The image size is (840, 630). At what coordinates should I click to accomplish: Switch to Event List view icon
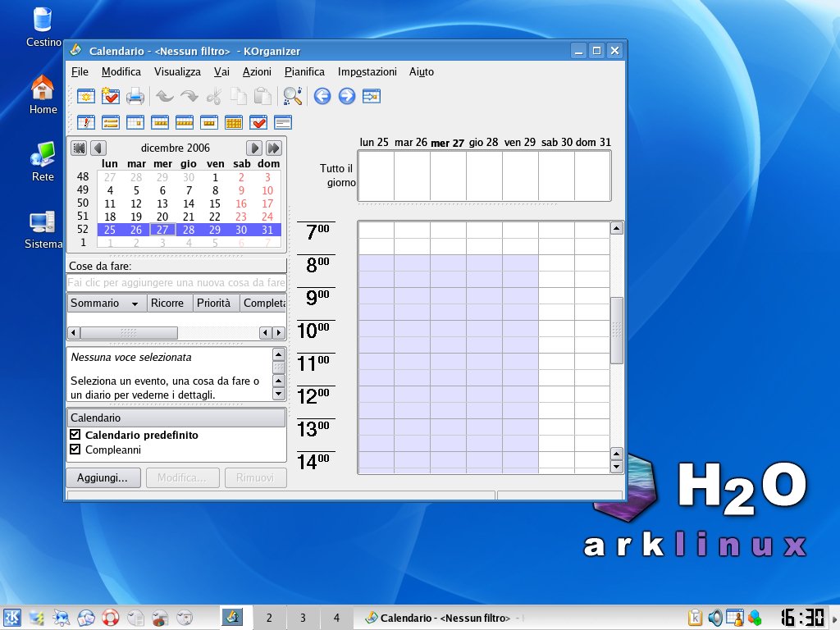(x=111, y=123)
